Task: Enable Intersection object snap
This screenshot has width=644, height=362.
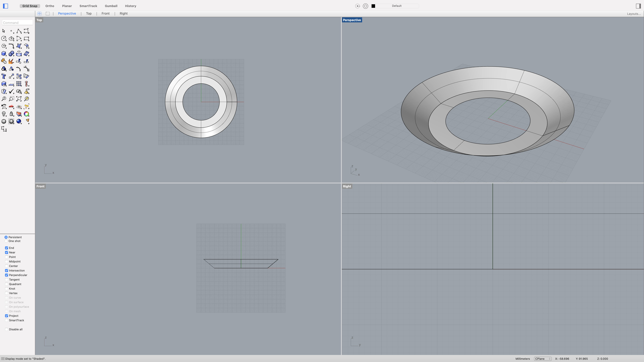Action: (x=6, y=270)
